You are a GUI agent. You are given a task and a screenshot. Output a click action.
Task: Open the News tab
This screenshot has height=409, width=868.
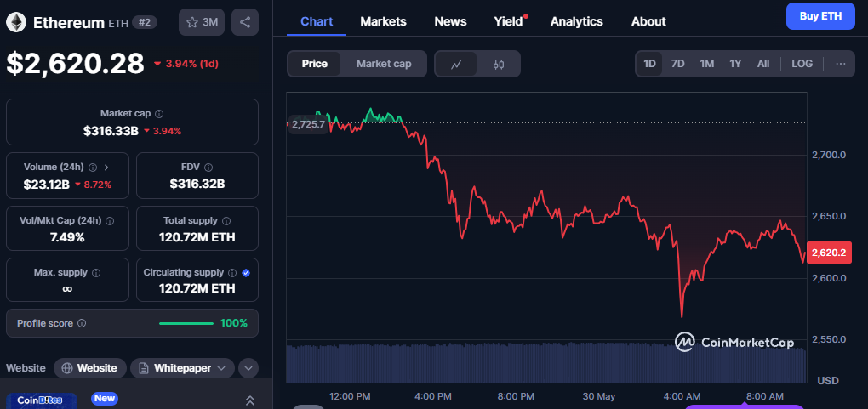click(x=450, y=21)
